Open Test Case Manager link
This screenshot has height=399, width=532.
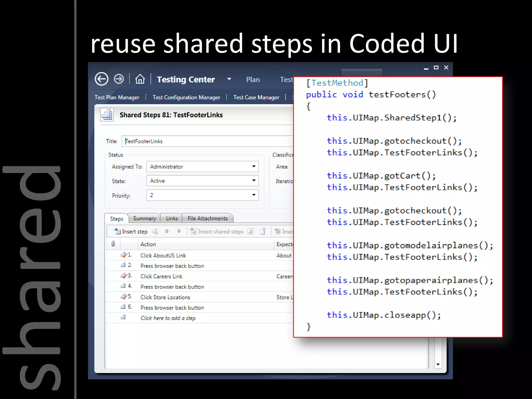256,97
